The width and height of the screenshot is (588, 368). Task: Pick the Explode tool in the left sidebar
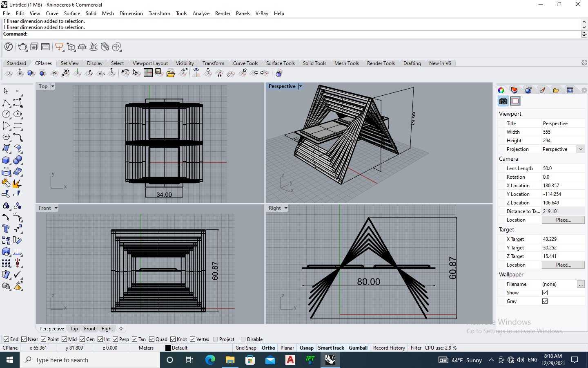click(17, 183)
